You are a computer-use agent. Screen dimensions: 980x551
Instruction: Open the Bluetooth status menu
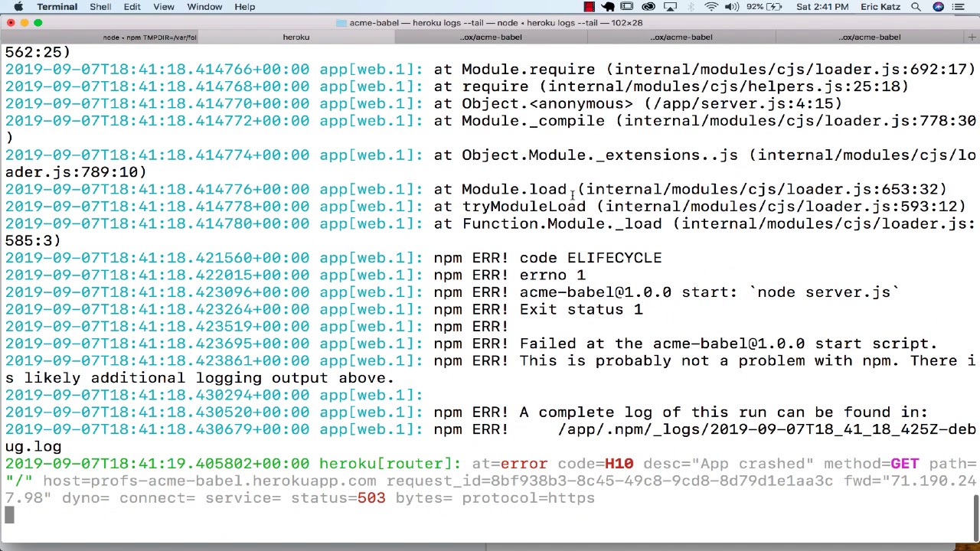[x=691, y=7]
